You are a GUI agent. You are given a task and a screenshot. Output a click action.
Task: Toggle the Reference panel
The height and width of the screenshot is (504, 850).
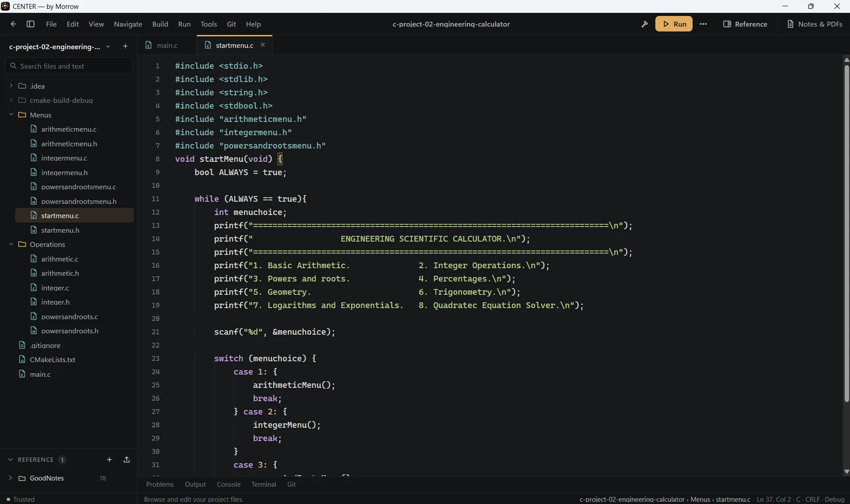[x=745, y=24]
